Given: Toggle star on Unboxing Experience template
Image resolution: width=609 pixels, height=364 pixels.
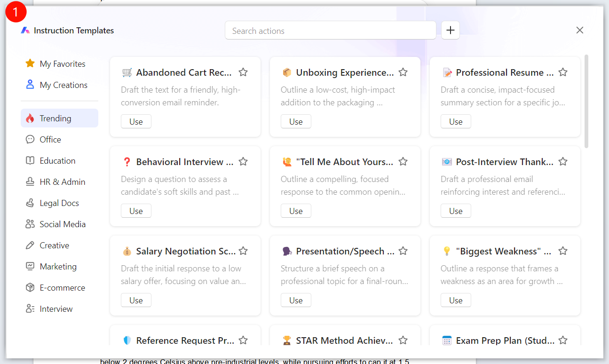Looking at the screenshot, I should 403,72.
